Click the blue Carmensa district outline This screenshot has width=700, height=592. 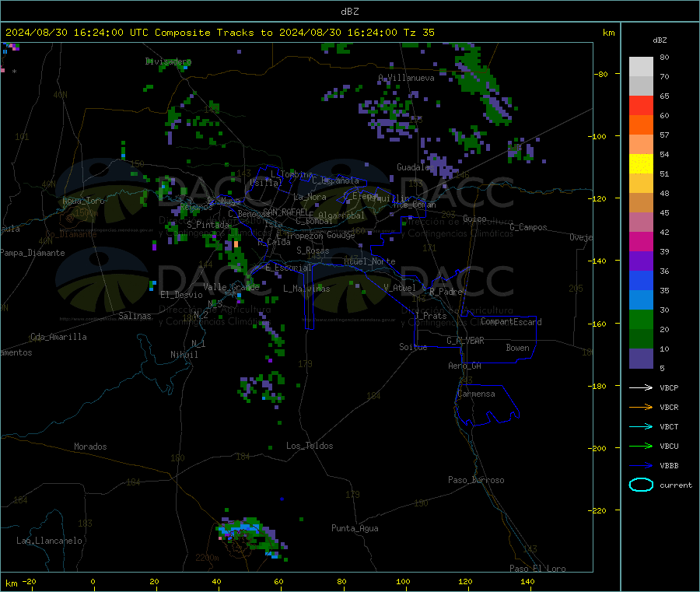click(x=487, y=405)
